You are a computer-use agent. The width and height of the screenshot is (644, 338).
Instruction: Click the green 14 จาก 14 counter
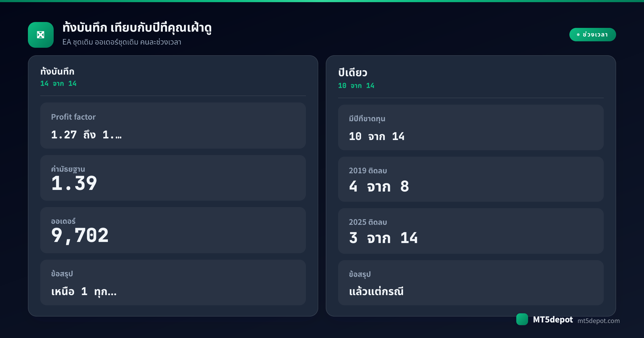tap(58, 84)
